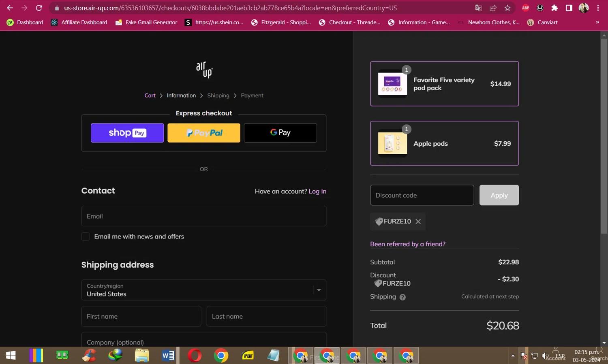
Task: Open the Newborn Clothes bookmark
Action: 489,22
